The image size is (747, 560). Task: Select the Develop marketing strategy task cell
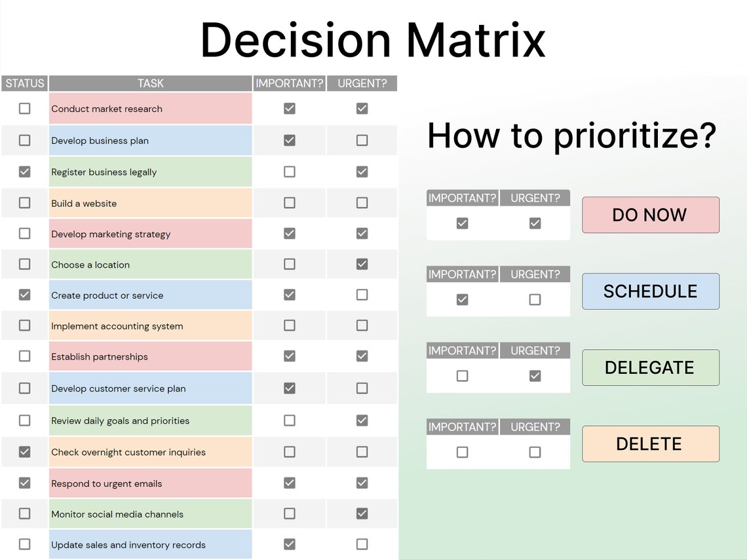pos(151,234)
